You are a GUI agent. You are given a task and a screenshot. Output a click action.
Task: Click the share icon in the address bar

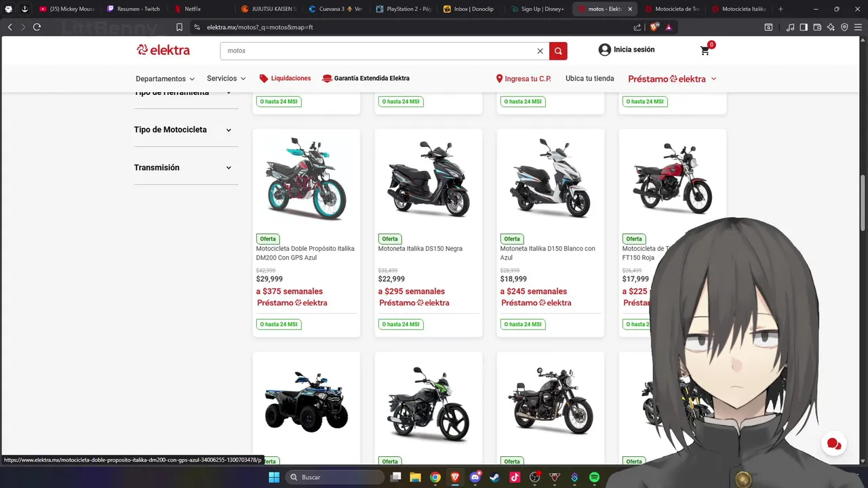[637, 27]
